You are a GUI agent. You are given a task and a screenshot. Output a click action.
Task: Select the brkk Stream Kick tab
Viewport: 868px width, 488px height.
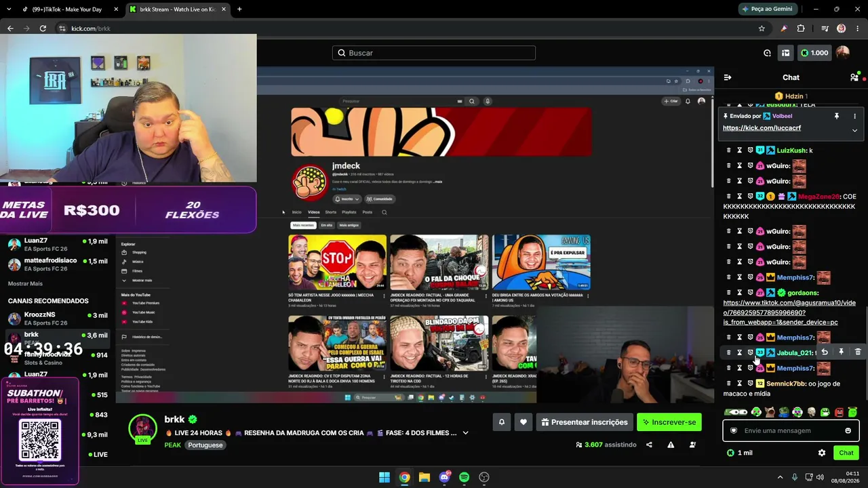[178, 9]
